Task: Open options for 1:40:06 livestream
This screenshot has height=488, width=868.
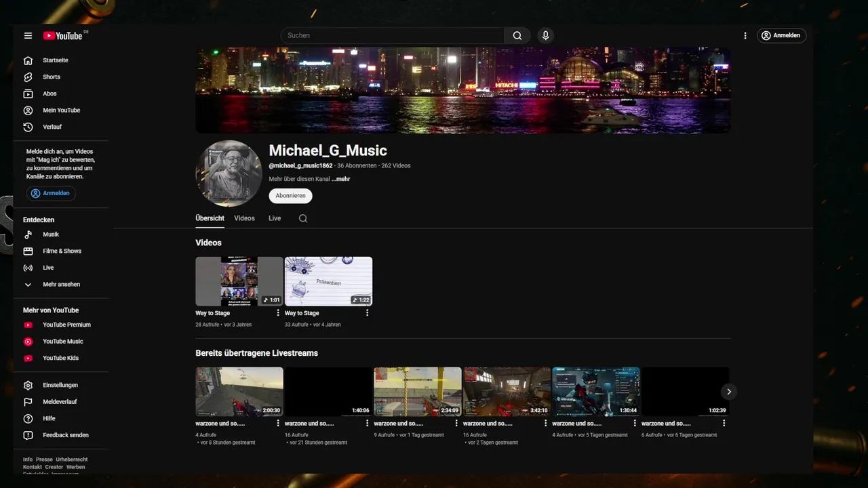Action: [x=367, y=423]
